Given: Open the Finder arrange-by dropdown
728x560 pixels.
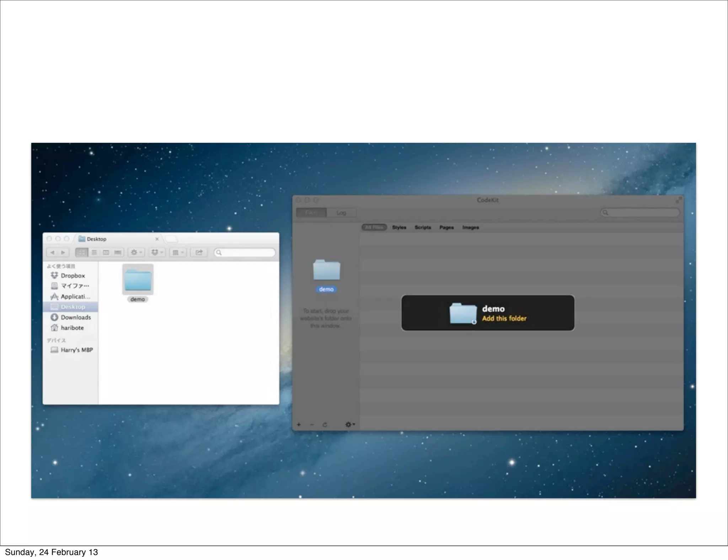Looking at the screenshot, I should (x=178, y=252).
